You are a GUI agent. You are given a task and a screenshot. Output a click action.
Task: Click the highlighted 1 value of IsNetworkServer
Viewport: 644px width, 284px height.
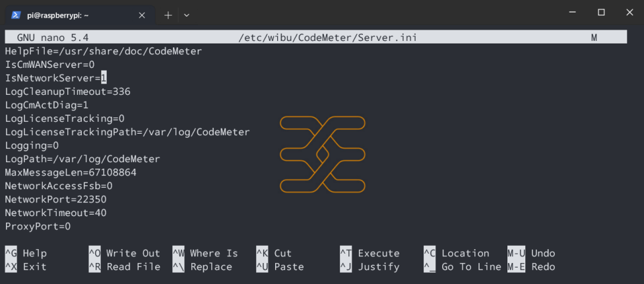coord(104,78)
